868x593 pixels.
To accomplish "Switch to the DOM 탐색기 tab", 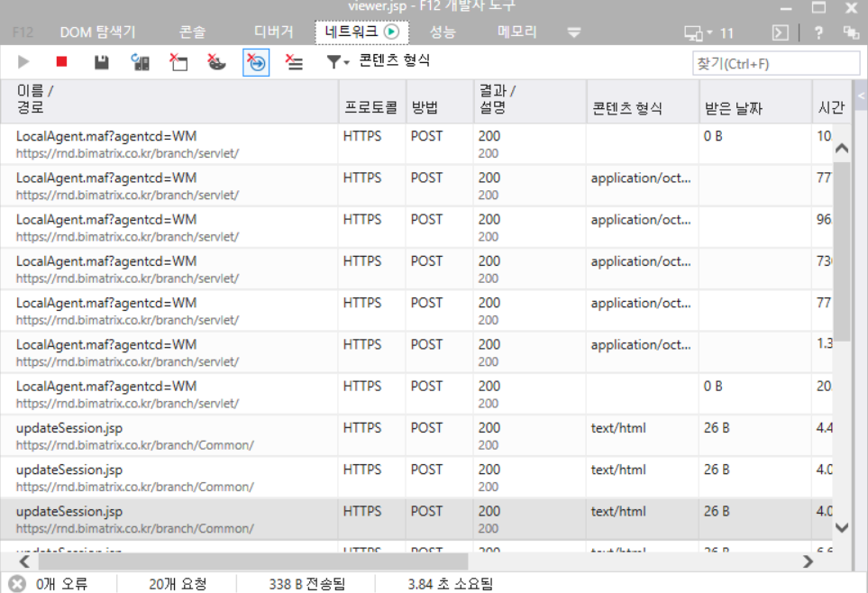I will (97, 32).
